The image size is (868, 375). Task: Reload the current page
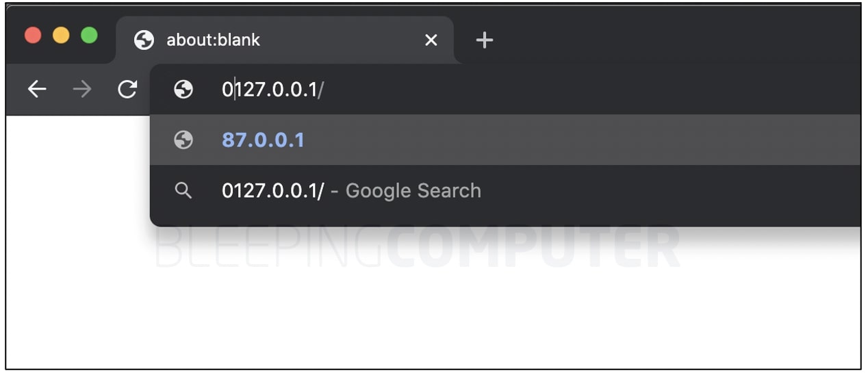[x=127, y=90]
